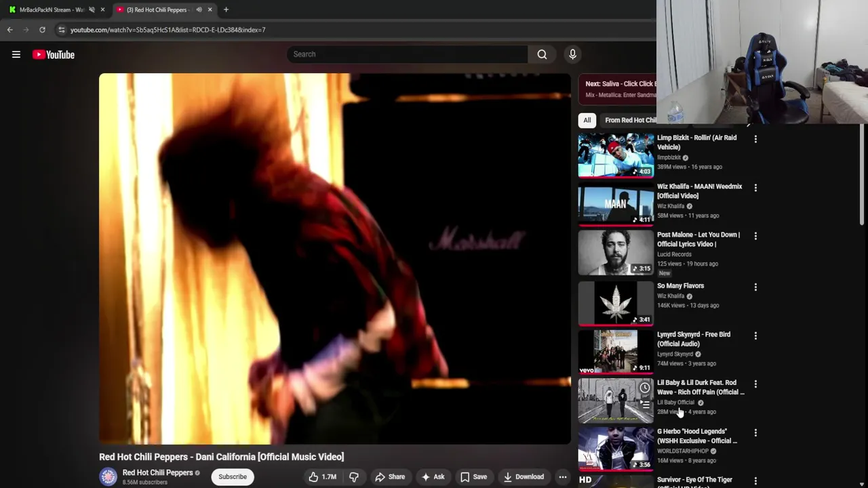Click the video title Dani California text

[x=222, y=457]
